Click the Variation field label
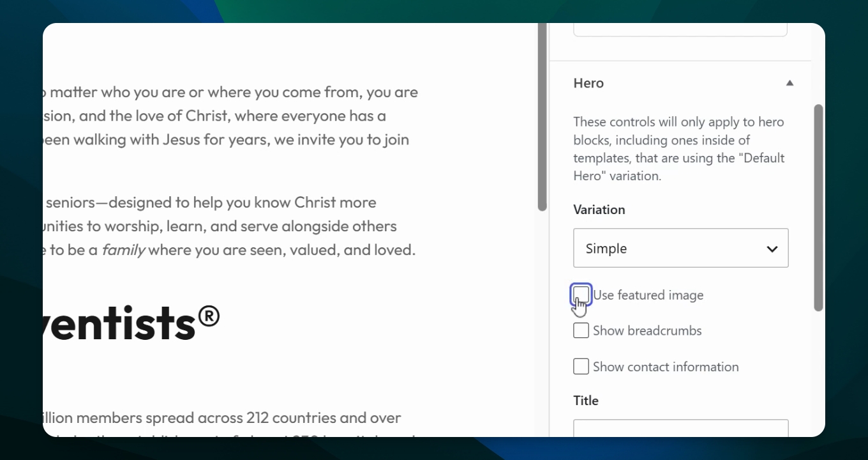The image size is (868, 460). tap(599, 210)
